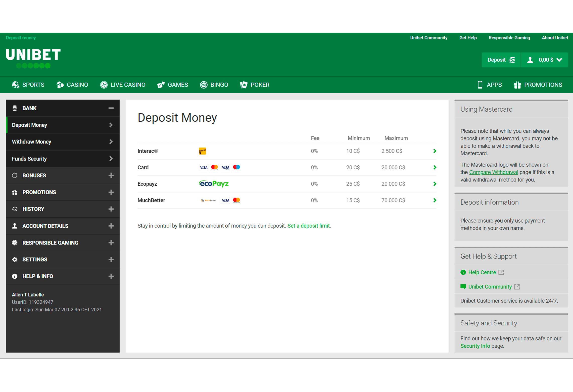Click the Responsible Gaming badge icon
Screen dimensions: 573x392
(x=15, y=243)
